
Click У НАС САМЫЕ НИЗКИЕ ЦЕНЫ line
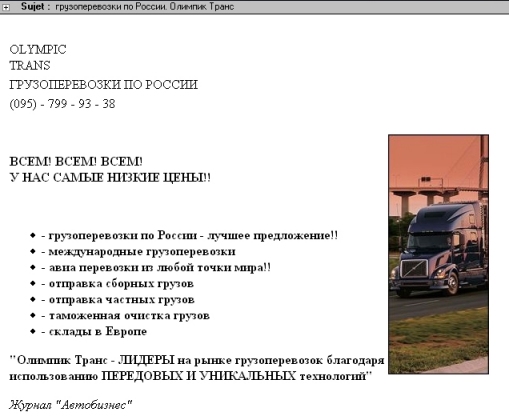tap(110, 177)
